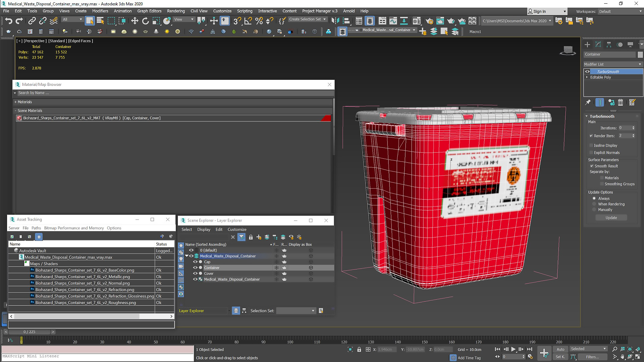Image resolution: width=644 pixels, height=362 pixels.
Task: Toggle the Render Iters checkbox
Action: point(591,136)
